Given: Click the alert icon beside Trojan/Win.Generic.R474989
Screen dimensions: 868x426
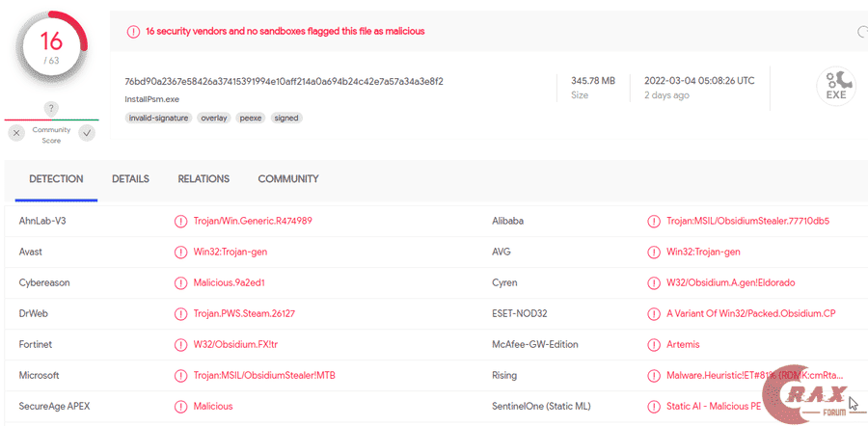Looking at the screenshot, I should [x=180, y=221].
